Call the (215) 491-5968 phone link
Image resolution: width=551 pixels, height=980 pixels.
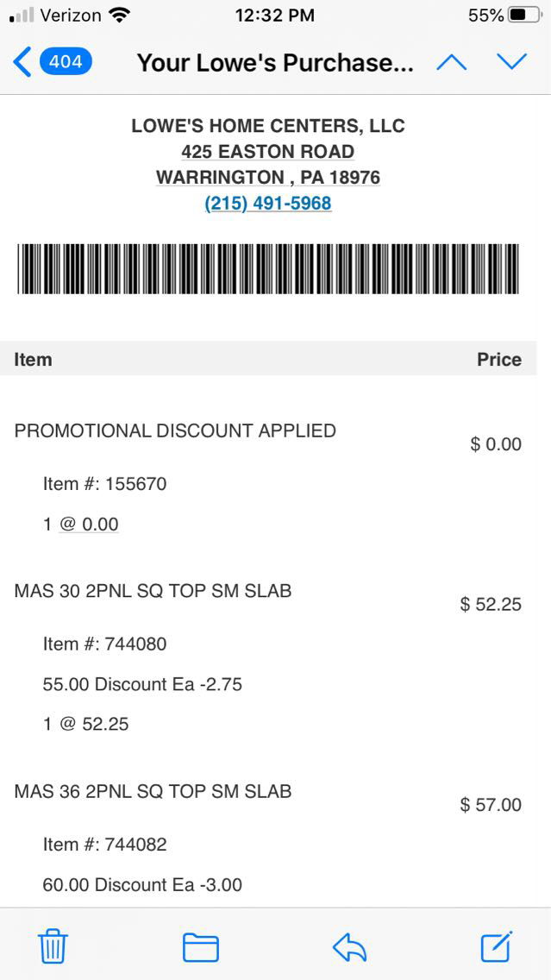point(267,204)
